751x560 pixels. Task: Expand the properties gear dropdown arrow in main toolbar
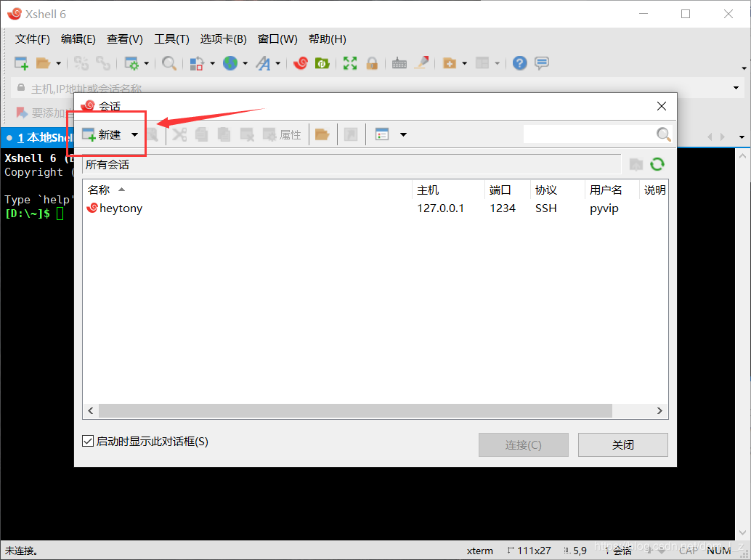tap(147, 63)
